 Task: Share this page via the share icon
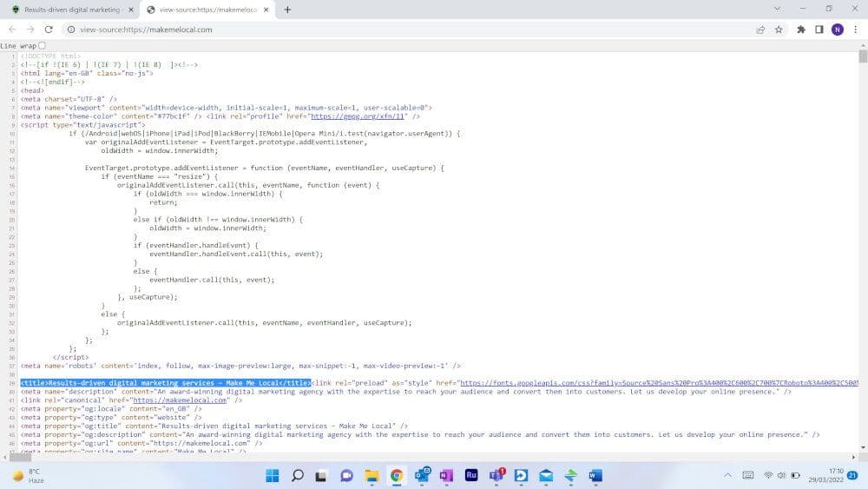tap(760, 29)
